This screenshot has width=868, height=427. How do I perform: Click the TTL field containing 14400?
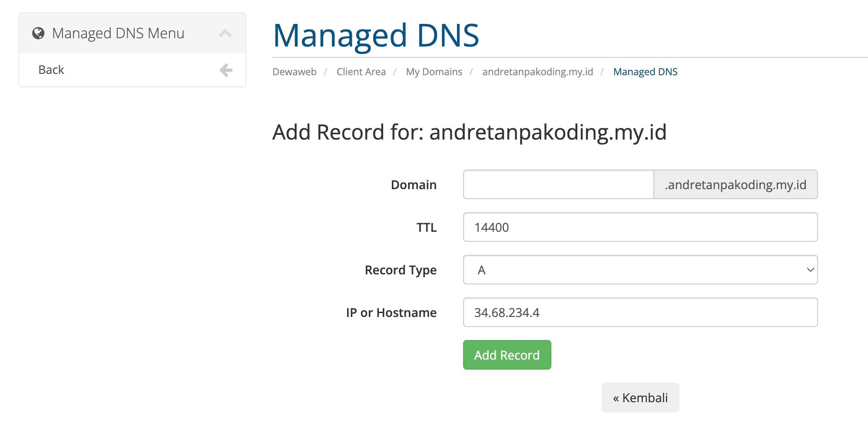[639, 227]
